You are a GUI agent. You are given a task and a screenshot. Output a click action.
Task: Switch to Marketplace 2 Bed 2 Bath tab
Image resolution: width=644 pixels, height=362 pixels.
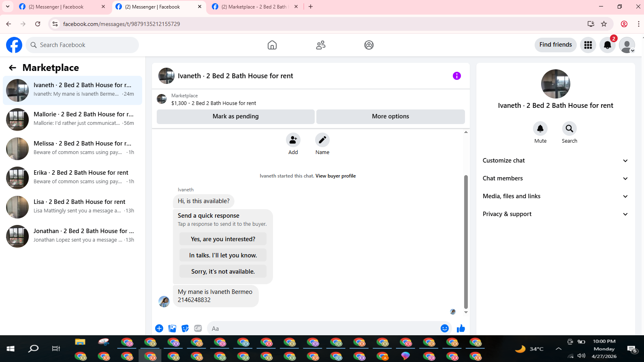[x=254, y=7]
